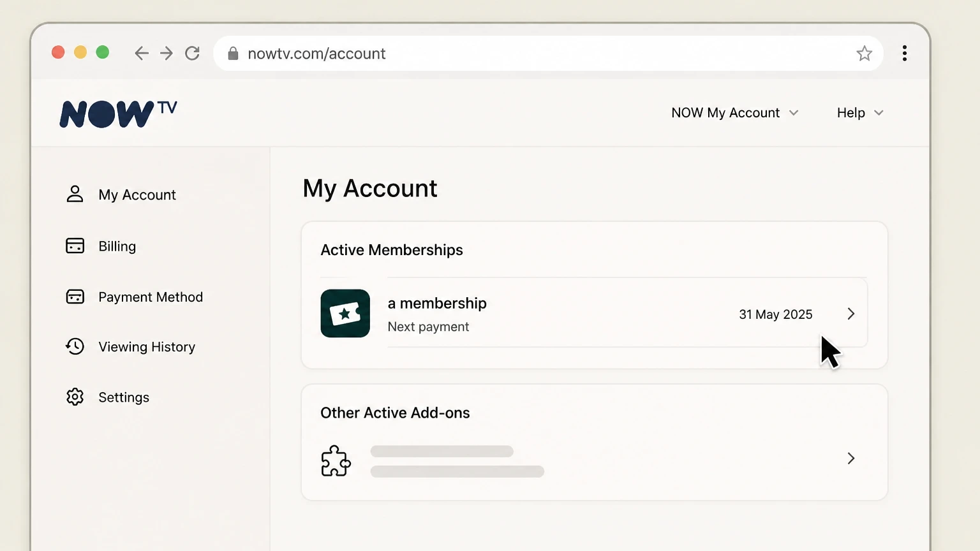Click the puzzle piece add-ons icon

(336, 460)
